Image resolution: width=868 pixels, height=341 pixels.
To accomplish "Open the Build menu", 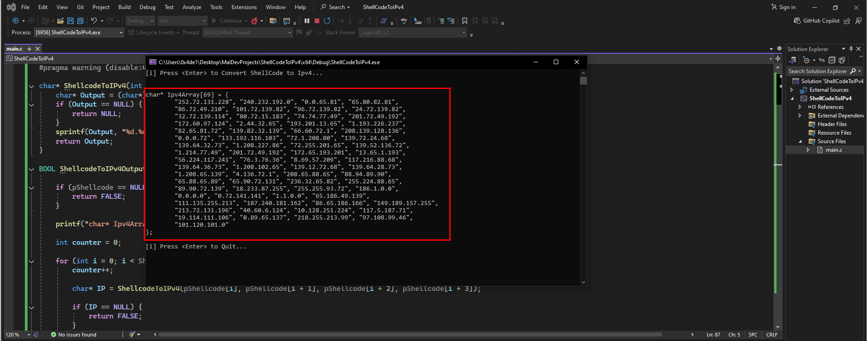I will click(124, 7).
